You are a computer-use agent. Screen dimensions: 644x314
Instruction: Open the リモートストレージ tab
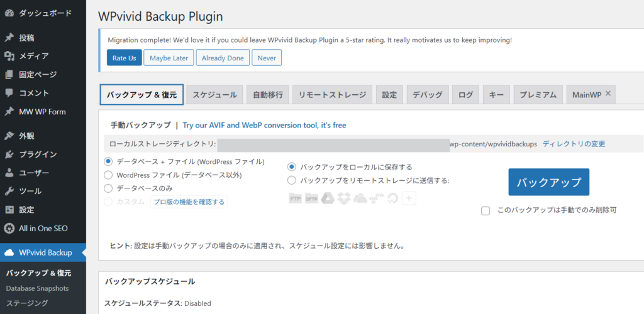click(x=332, y=95)
